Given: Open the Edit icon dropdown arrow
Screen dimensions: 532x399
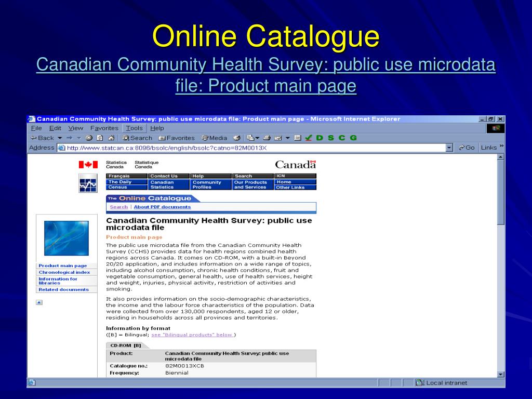Looking at the screenshot, I should coord(288,138).
